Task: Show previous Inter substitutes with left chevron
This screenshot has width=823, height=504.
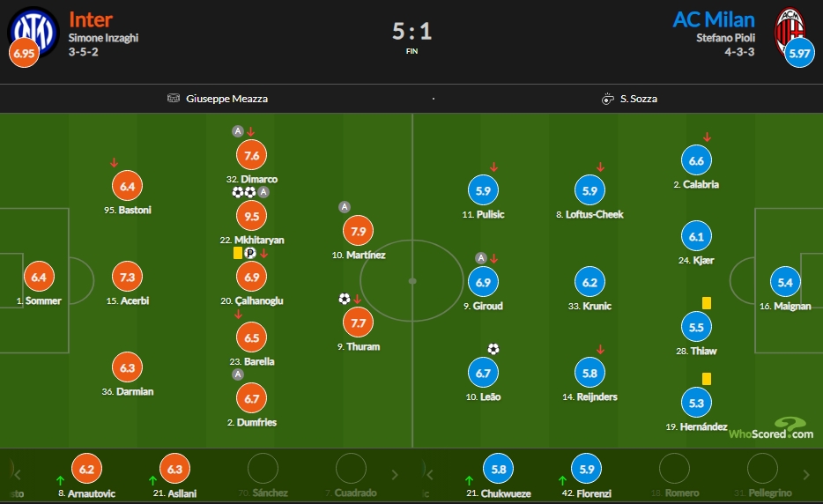Action: pos(18,475)
